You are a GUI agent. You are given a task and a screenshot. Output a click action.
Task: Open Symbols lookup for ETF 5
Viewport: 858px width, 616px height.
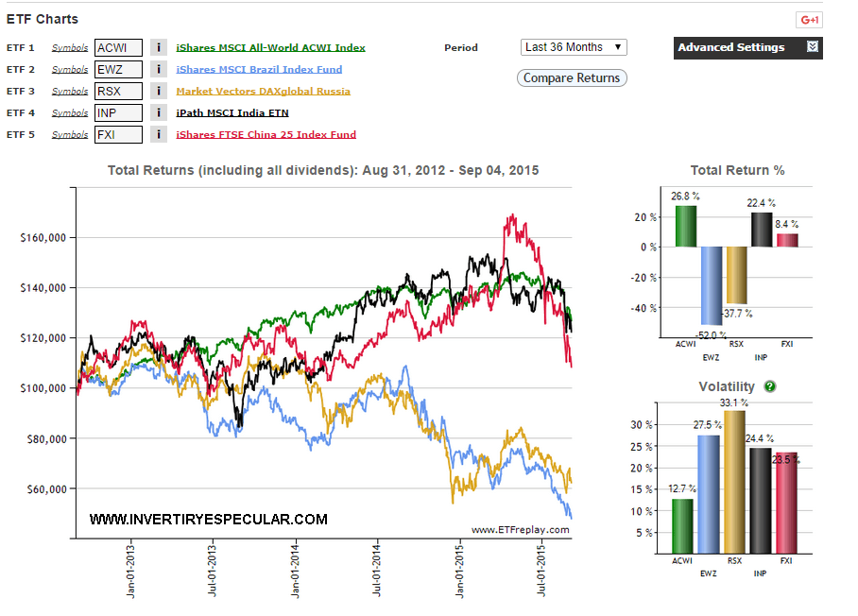[70, 134]
